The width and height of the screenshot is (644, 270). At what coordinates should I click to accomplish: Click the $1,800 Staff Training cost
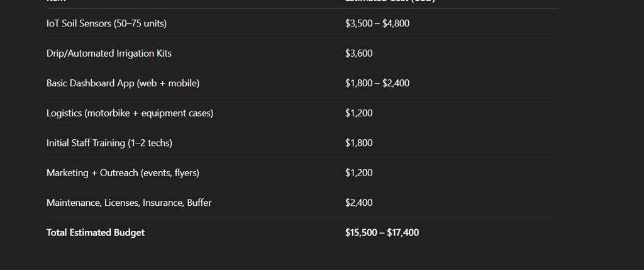tap(359, 143)
